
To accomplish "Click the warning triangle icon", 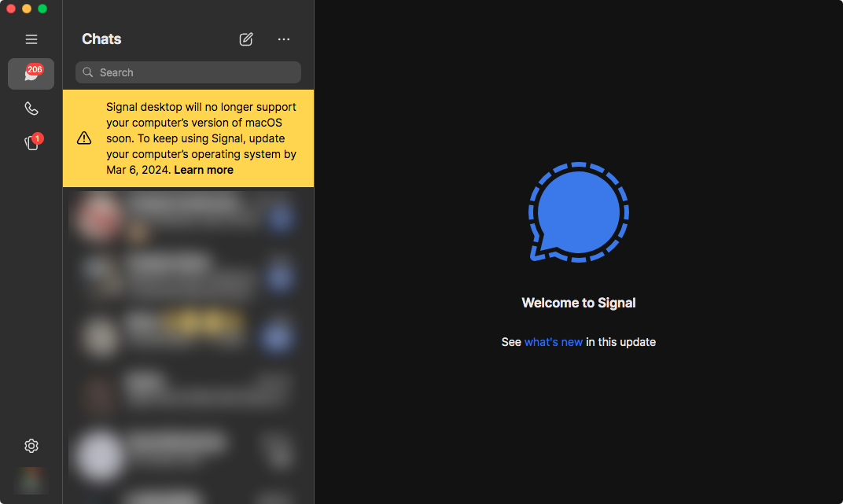I will (84, 138).
